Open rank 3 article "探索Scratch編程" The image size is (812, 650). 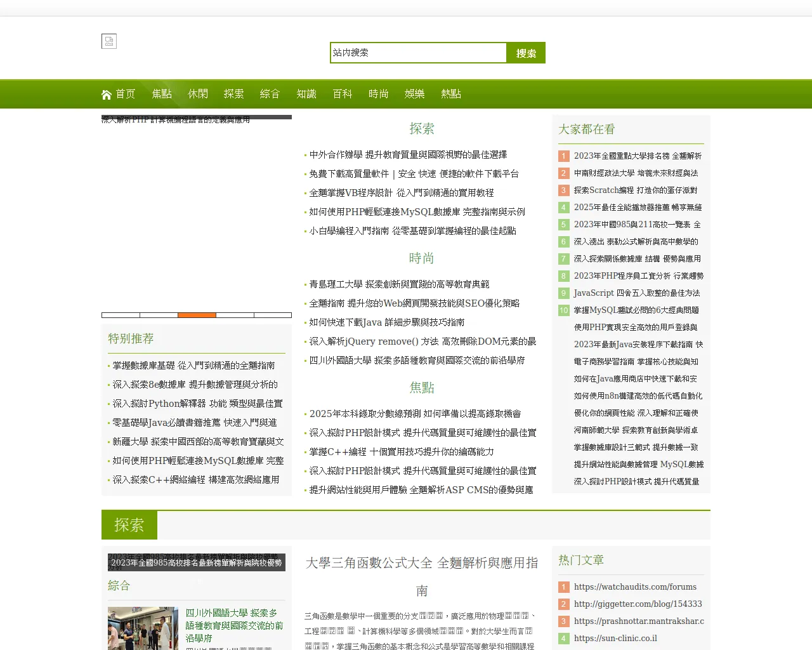(x=636, y=190)
